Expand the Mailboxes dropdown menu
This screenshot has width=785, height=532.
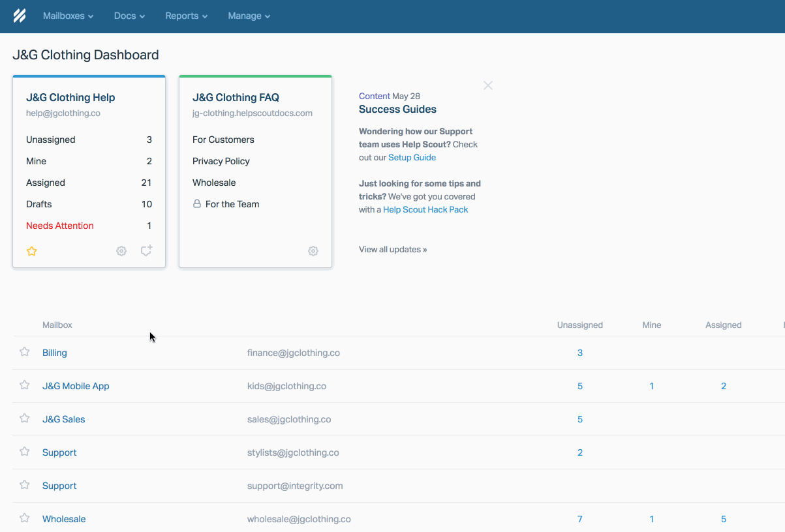(x=68, y=16)
